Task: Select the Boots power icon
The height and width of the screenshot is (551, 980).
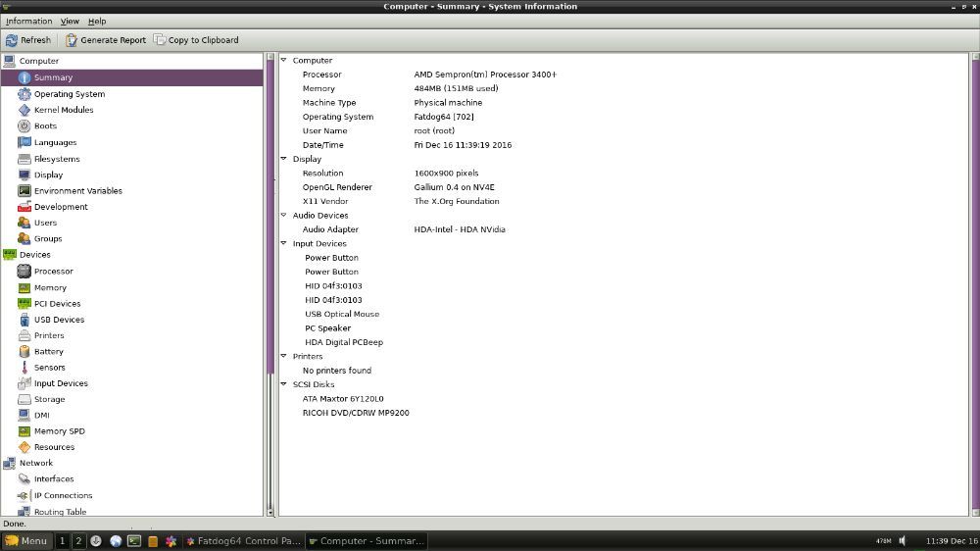Action: (24, 125)
